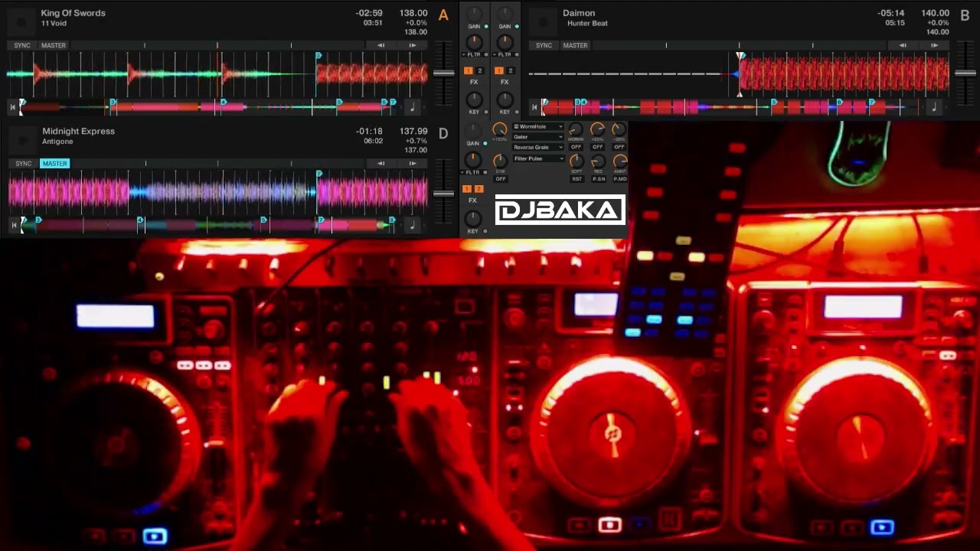Screen dimensions: 980x551
Task: Click Deck B tempo value 140.00 at top
Action: point(935,13)
